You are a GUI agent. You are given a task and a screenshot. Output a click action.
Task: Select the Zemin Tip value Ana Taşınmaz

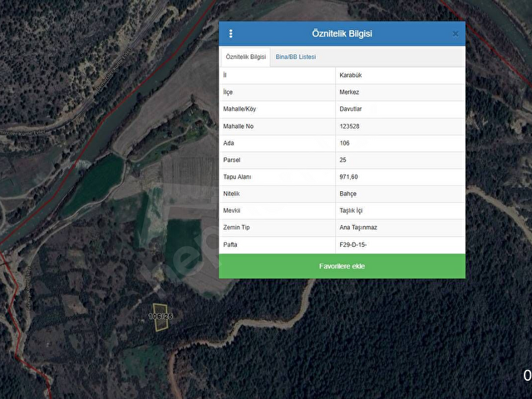tap(358, 228)
